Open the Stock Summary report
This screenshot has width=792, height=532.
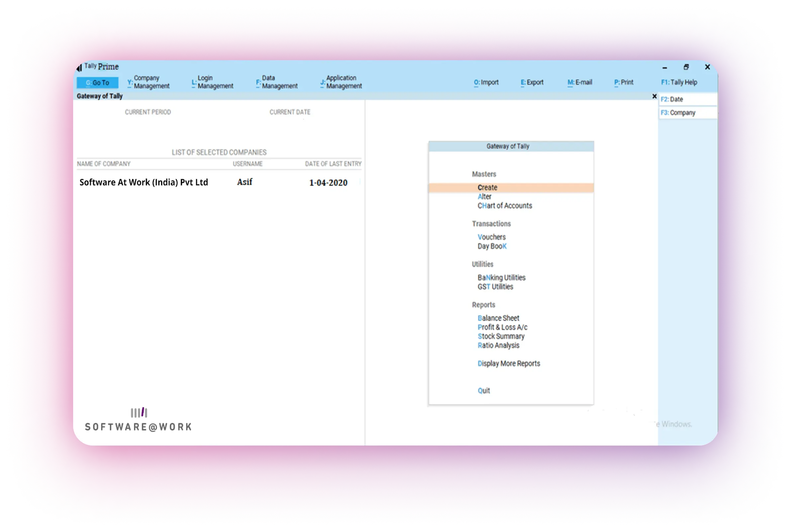tap(501, 336)
